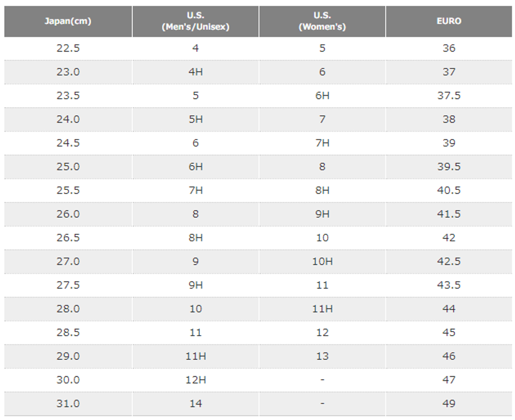Select the Japan size 31.0 cell
Viewport: 515px width, 420px height.
[68, 404]
